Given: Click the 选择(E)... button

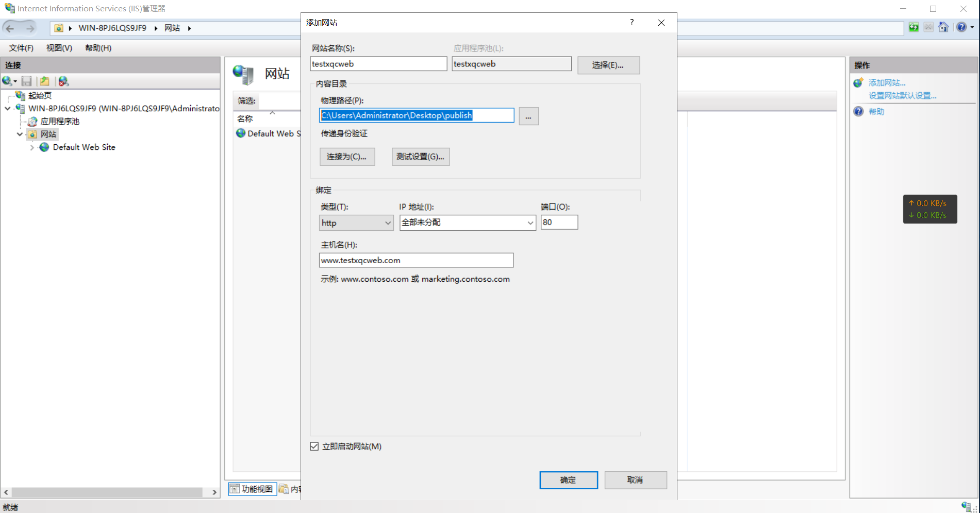Looking at the screenshot, I should tap(608, 65).
